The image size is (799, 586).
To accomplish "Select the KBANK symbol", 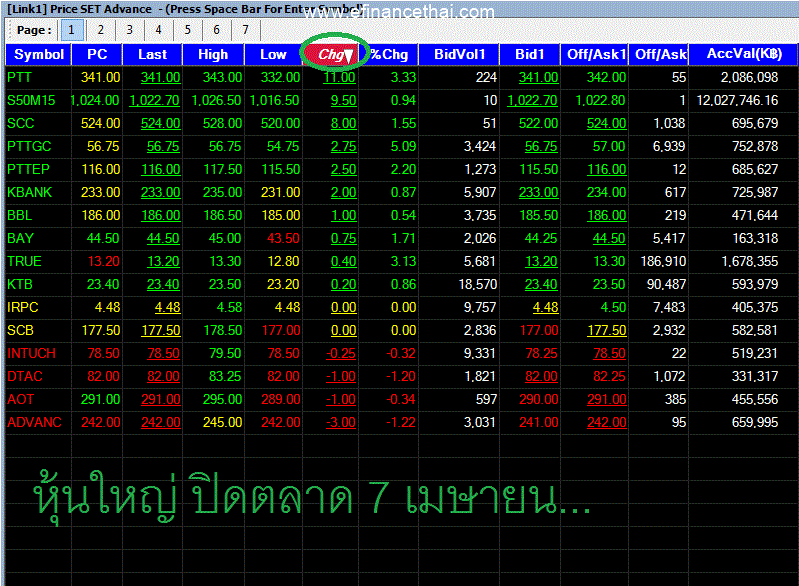I will [30, 192].
